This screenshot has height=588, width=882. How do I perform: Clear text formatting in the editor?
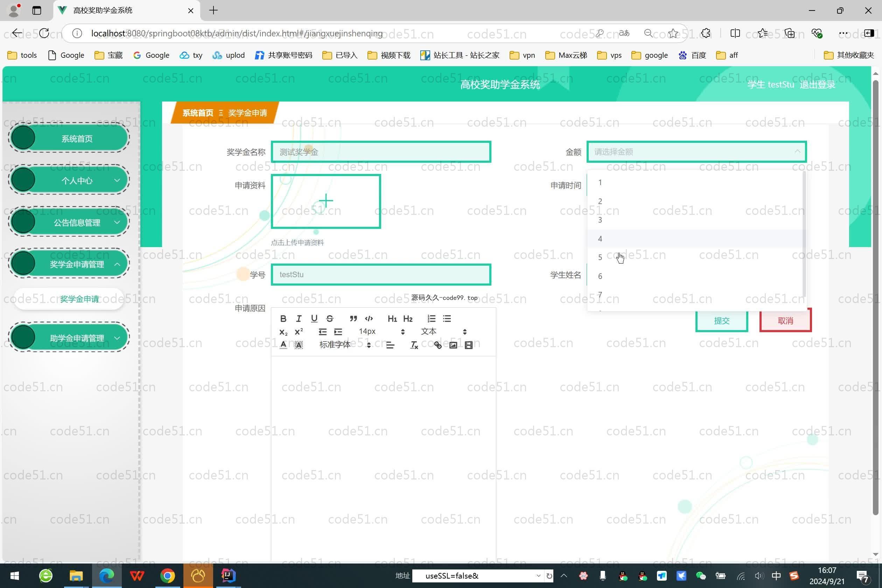[414, 345]
